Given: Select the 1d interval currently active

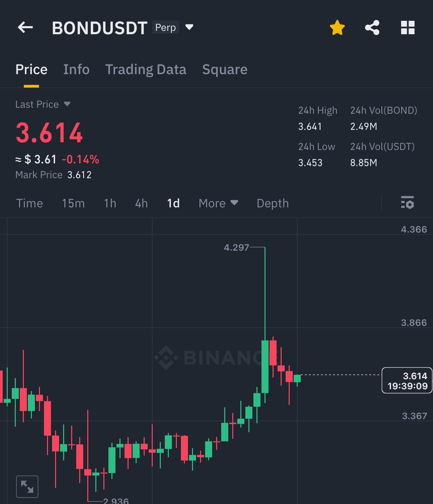Looking at the screenshot, I should tap(173, 203).
